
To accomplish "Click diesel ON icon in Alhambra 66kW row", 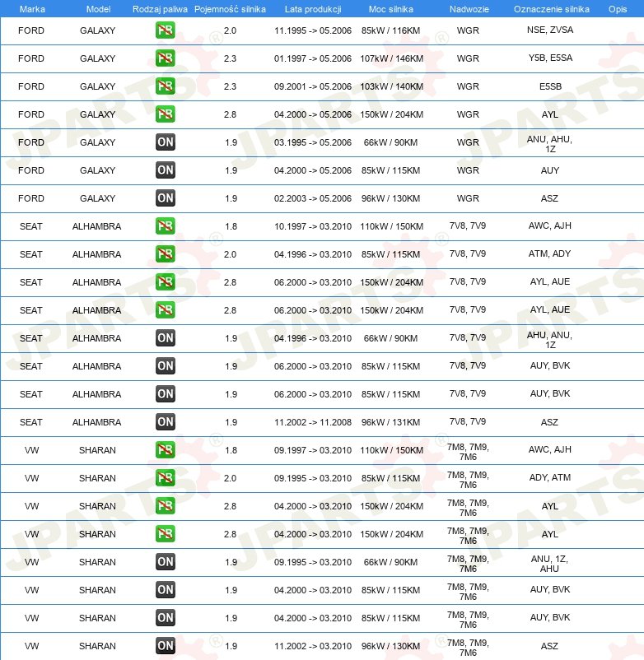I will pos(165,338).
